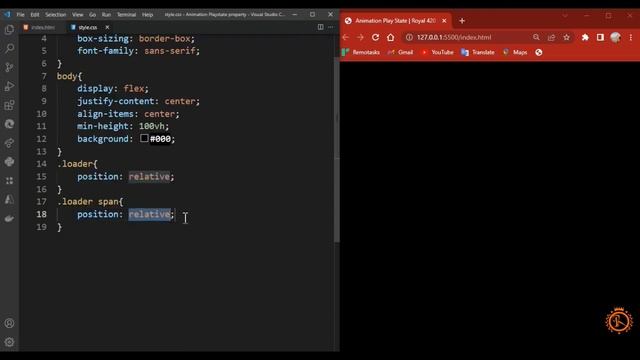Go back in Chrome browser
The width and height of the screenshot is (640, 360).
point(346,37)
